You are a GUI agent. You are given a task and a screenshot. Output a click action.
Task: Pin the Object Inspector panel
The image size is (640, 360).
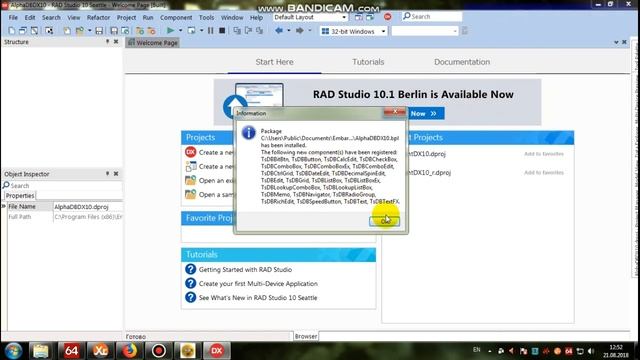(107, 174)
